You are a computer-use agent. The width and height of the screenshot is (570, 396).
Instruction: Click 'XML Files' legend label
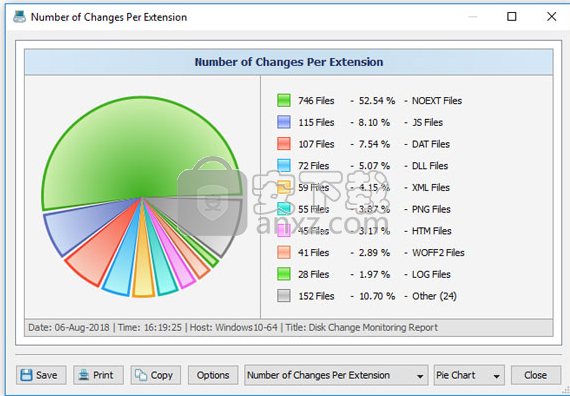pyautogui.click(x=431, y=188)
